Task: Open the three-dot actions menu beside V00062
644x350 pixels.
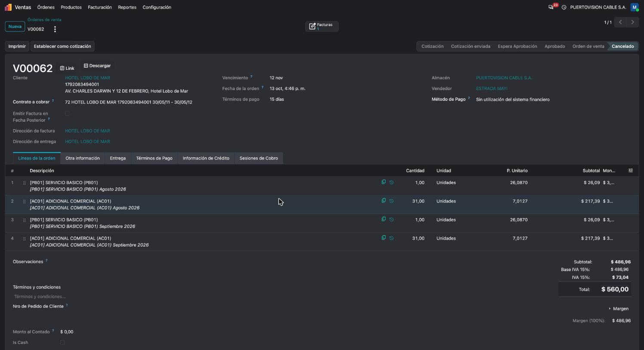Action: click(55, 29)
